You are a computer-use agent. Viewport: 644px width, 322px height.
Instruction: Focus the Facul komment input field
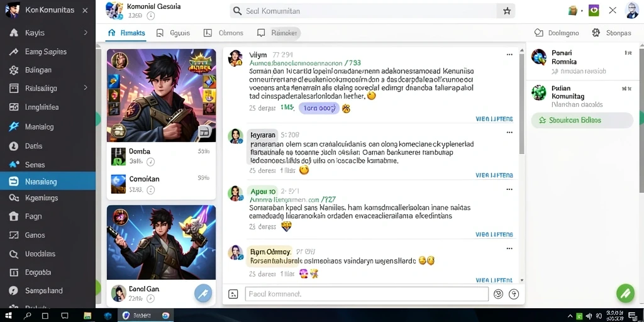coord(367,294)
